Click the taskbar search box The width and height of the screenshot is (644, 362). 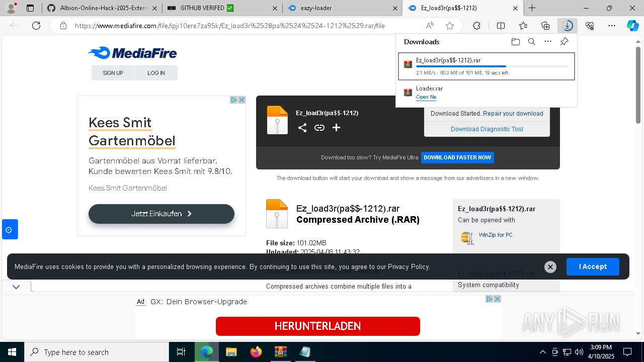coord(97,352)
